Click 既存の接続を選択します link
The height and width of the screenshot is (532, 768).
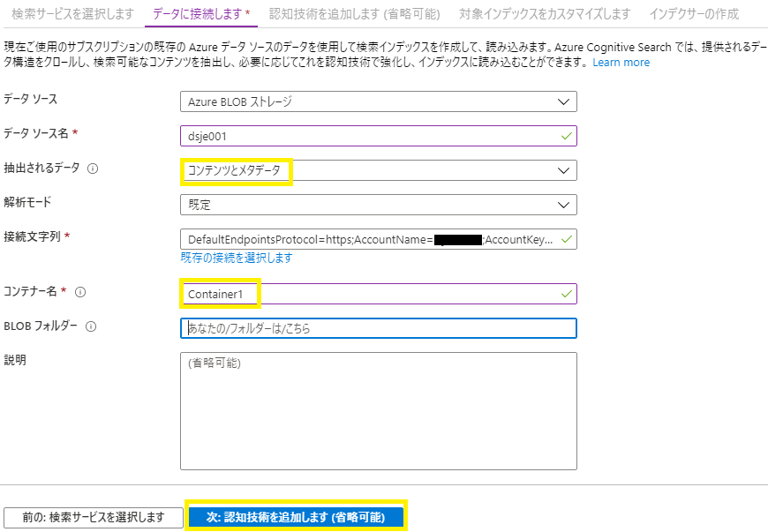point(237,258)
